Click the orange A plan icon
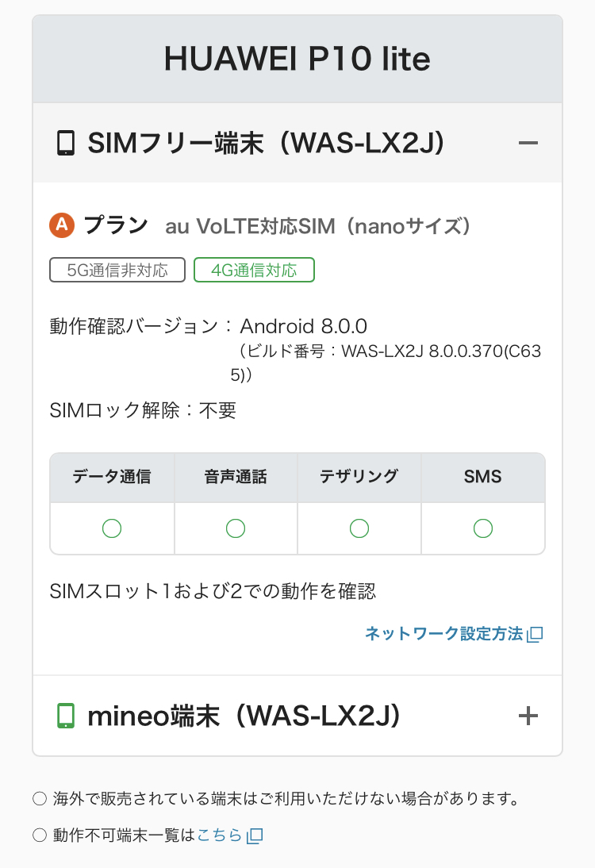 pyautogui.click(x=61, y=226)
